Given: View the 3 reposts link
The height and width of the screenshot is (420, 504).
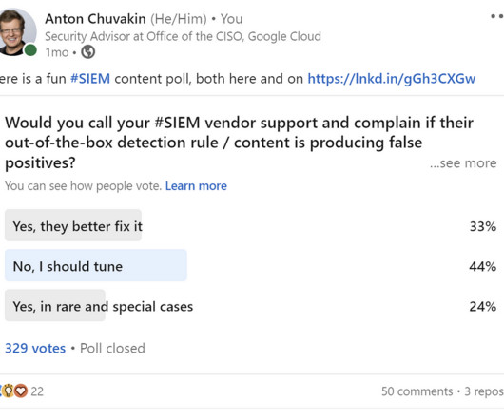Looking at the screenshot, I should pyautogui.click(x=484, y=391).
